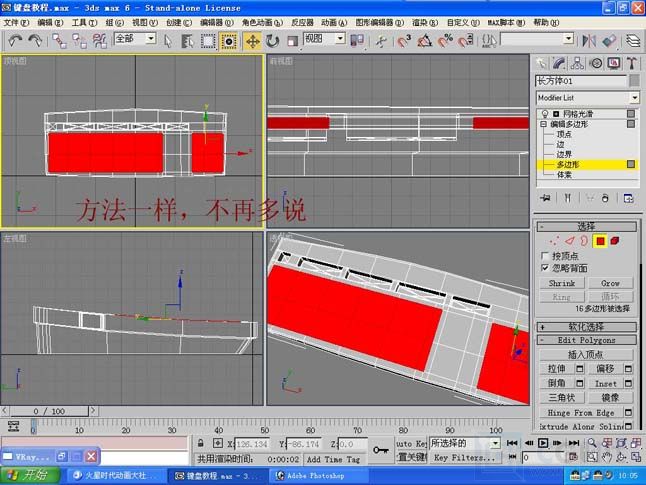
Task: Select the Bind to Space Warp tool
Action: coord(99,41)
